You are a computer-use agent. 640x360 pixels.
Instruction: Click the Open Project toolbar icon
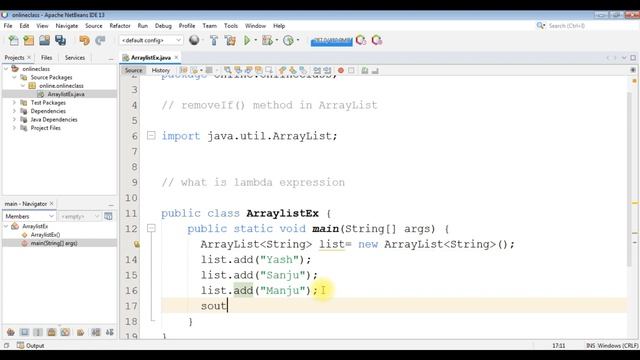[x=44, y=40]
